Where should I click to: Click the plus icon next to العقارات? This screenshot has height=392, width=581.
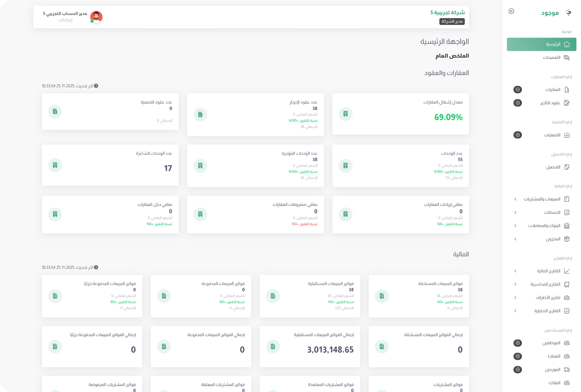[x=518, y=90]
